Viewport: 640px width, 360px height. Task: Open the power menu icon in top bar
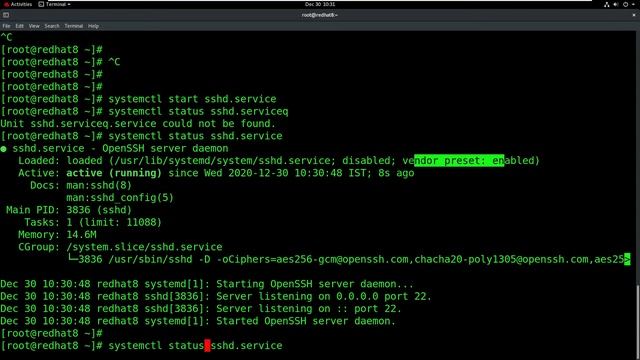625,4
